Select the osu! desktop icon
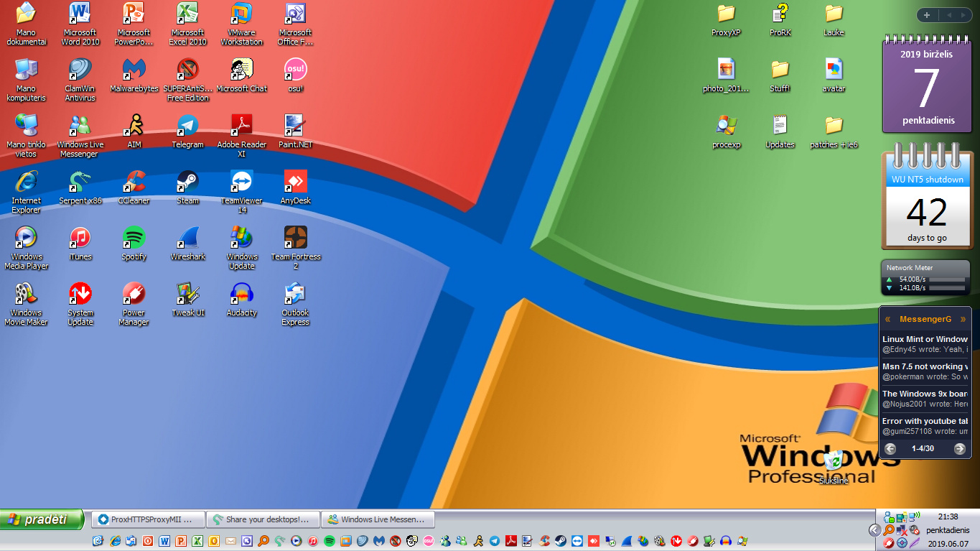 point(295,76)
